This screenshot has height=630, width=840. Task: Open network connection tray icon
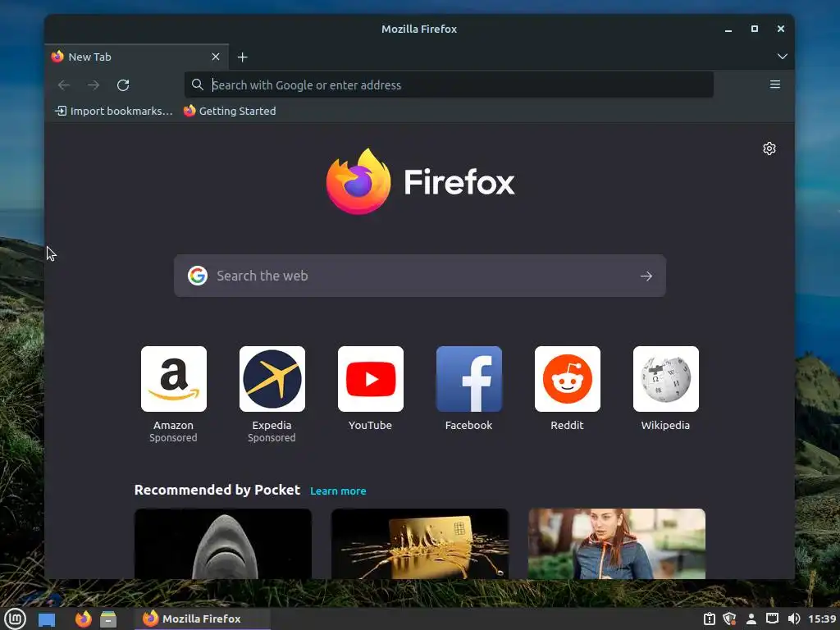pos(772,619)
